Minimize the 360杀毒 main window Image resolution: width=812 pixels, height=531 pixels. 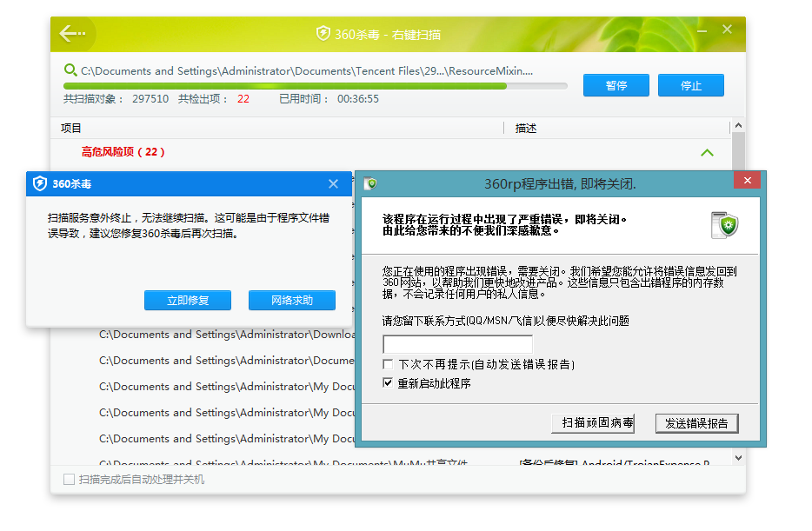(702, 31)
